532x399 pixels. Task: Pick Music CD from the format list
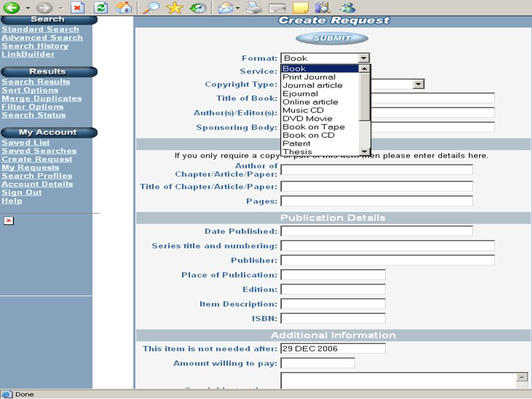[x=320, y=110]
